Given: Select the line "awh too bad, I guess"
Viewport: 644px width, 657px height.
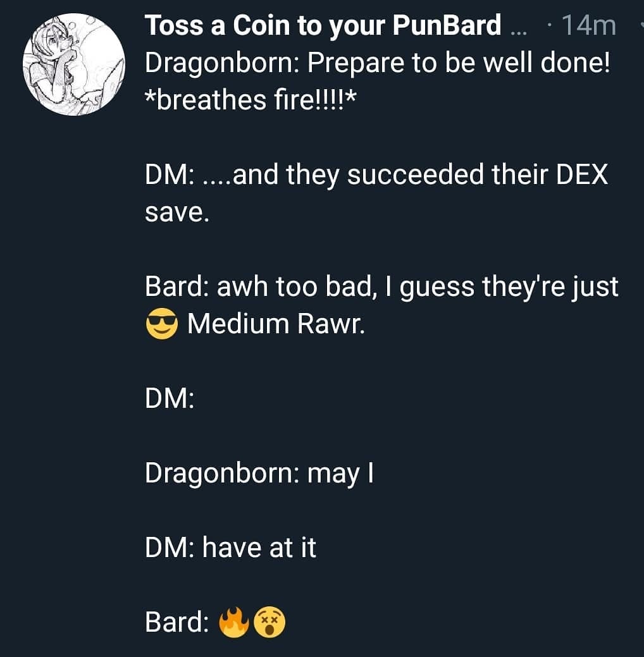Looking at the screenshot, I should pos(345,288).
